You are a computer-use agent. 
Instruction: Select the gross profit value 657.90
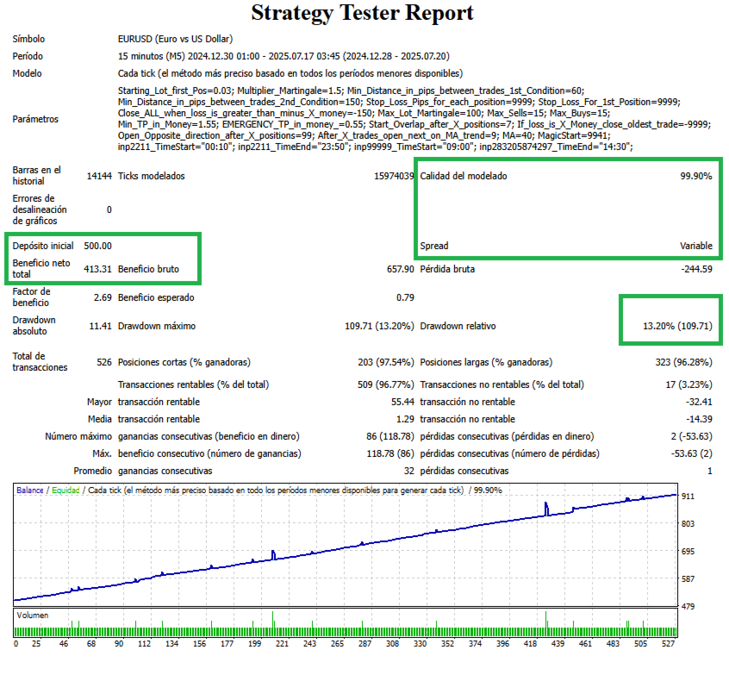[x=401, y=269]
